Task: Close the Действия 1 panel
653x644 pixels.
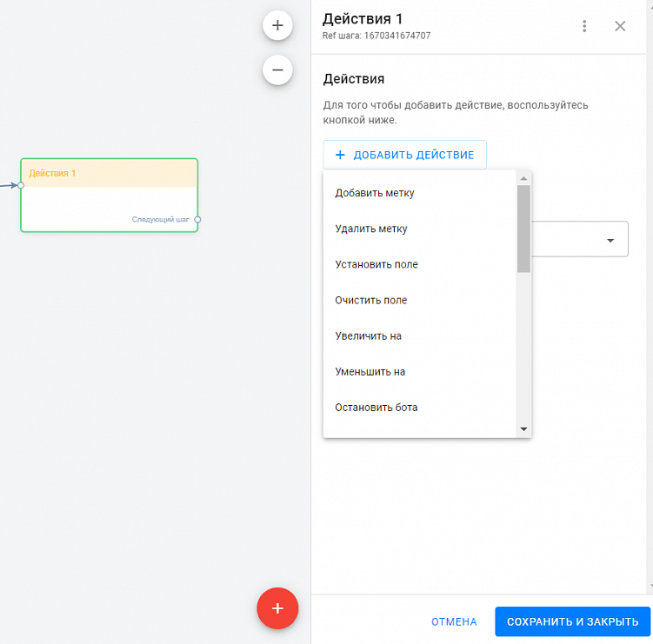Action: 620,26
